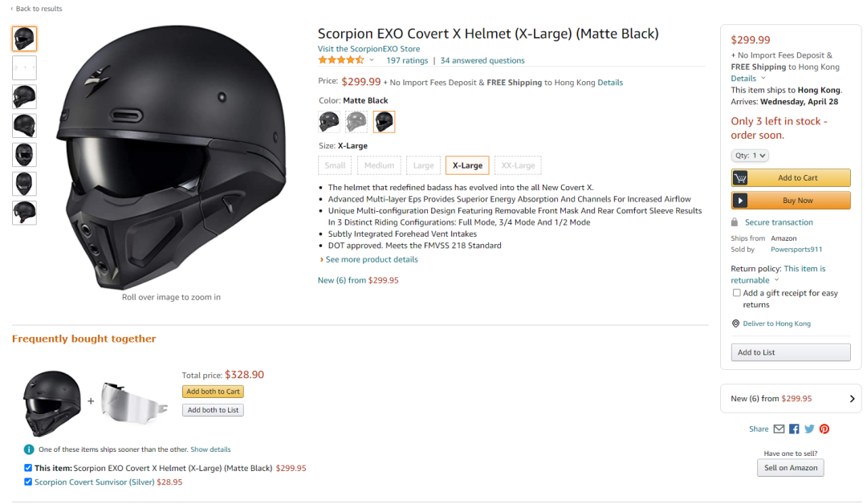Click the play icon on Buy Now
The height and width of the screenshot is (504, 867).
pos(740,201)
